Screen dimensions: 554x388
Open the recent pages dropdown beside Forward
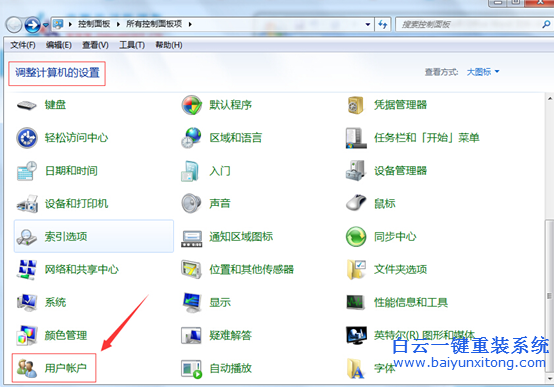point(46,25)
